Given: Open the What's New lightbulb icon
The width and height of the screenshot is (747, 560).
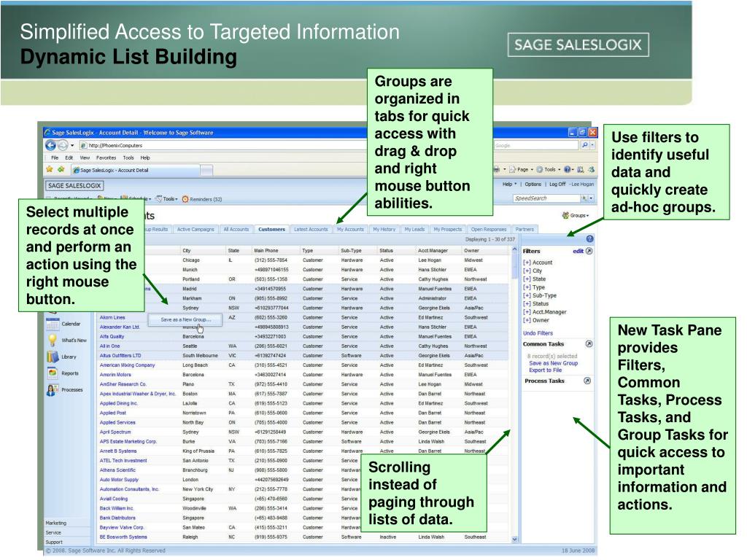Looking at the screenshot, I should coord(53,340).
